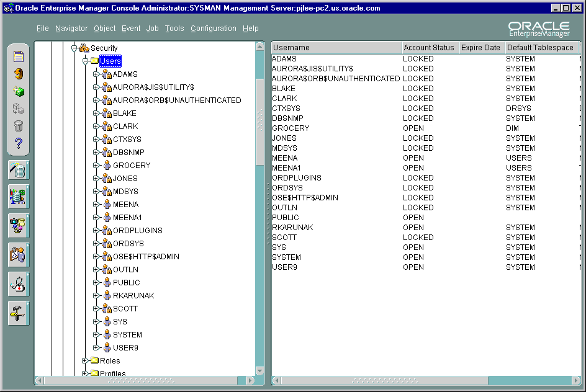Image resolution: width=586 pixels, height=392 pixels.
Task: Click the tree panel's scroll up arrow
Action: [259, 47]
